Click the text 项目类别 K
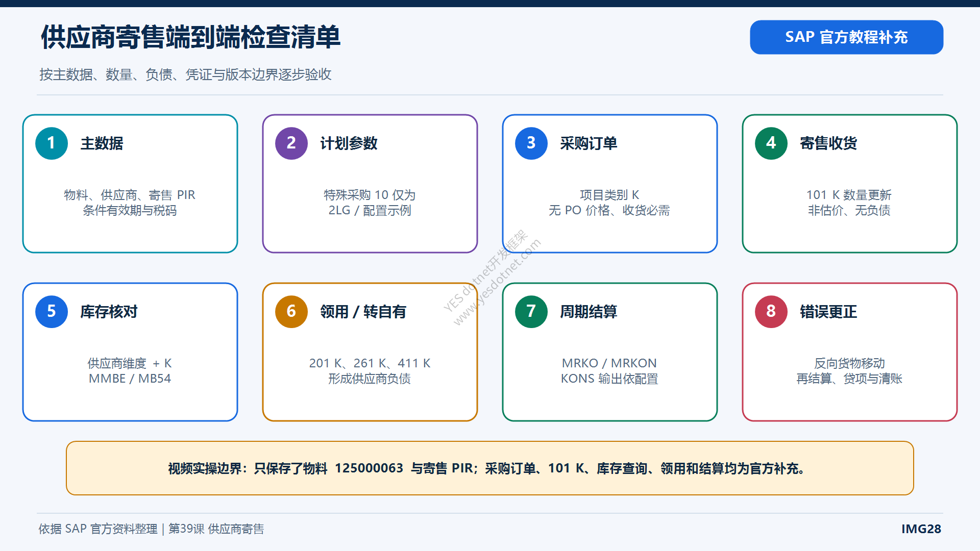980x551 pixels. [609, 195]
